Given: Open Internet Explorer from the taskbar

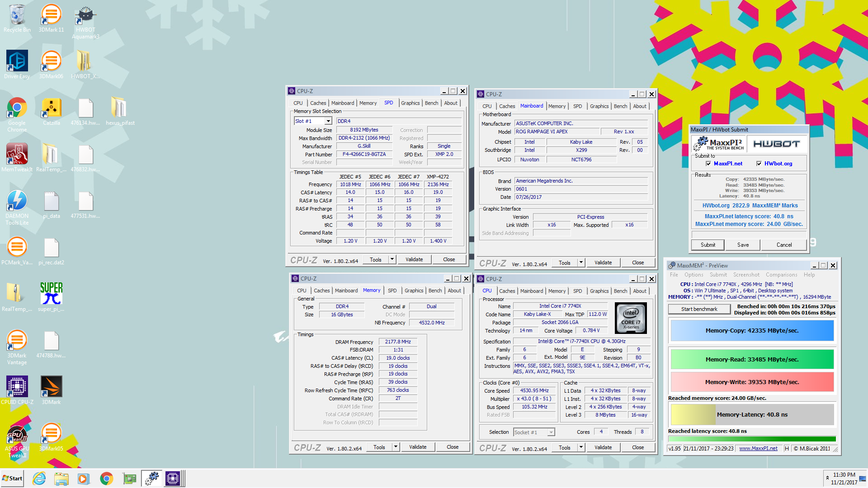Looking at the screenshot, I should (x=39, y=479).
